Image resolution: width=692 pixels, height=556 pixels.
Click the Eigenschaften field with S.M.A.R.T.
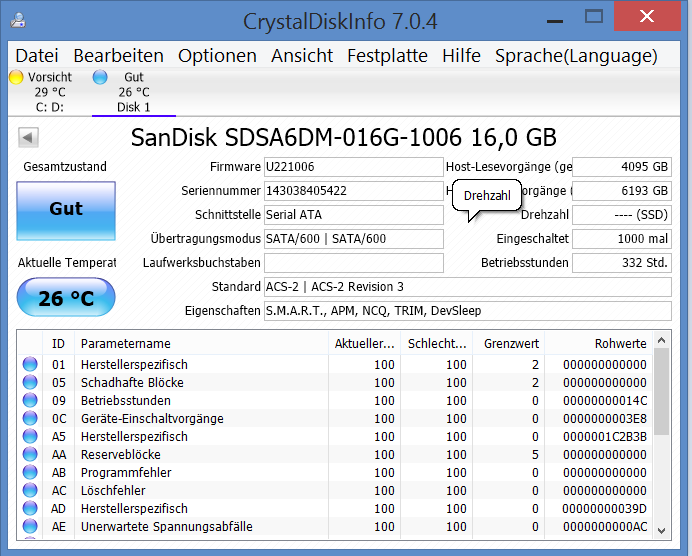(468, 311)
